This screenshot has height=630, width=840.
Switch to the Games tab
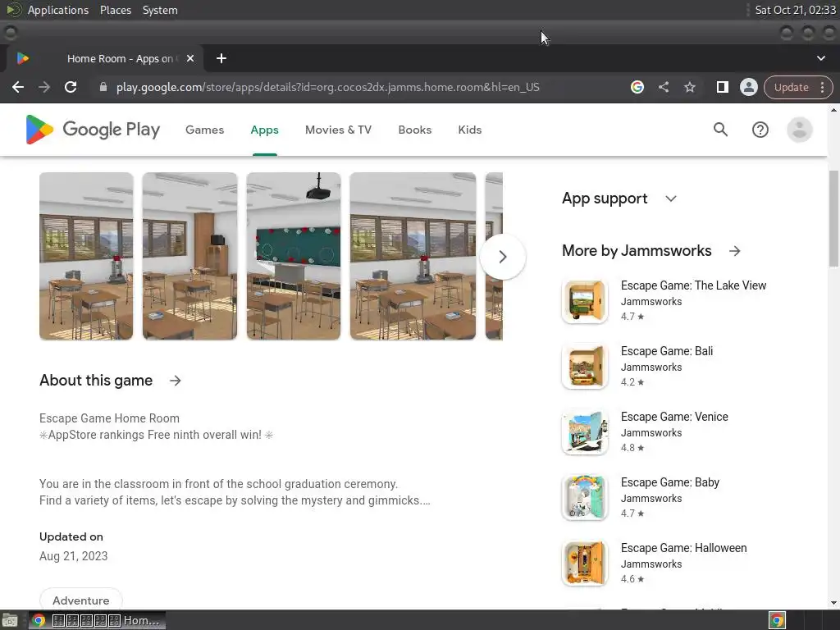pos(204,130)
